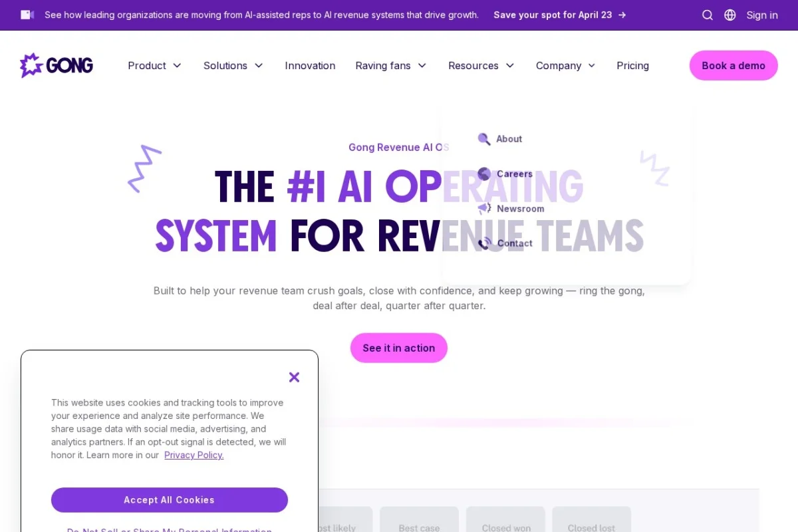This screenshot has height=532, width=798.
Task: Click the Gong logo
Action: coord(57,65)
